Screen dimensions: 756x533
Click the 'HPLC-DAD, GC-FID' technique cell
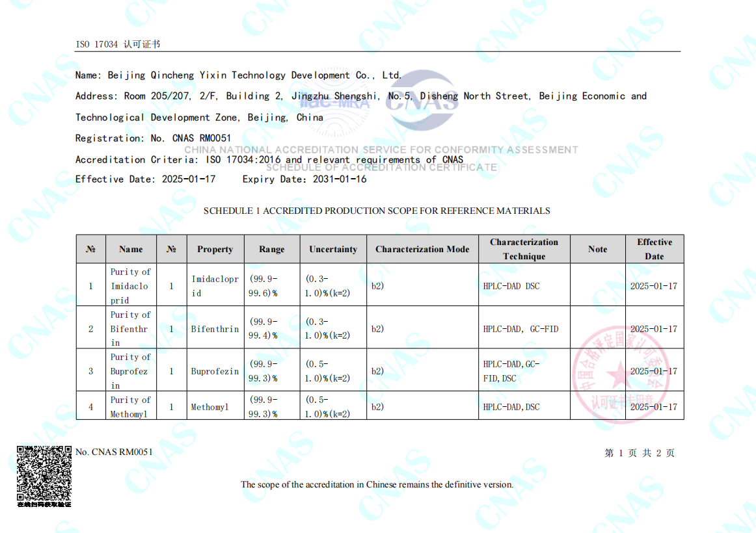pyautogui.click(x=520, y=329)
